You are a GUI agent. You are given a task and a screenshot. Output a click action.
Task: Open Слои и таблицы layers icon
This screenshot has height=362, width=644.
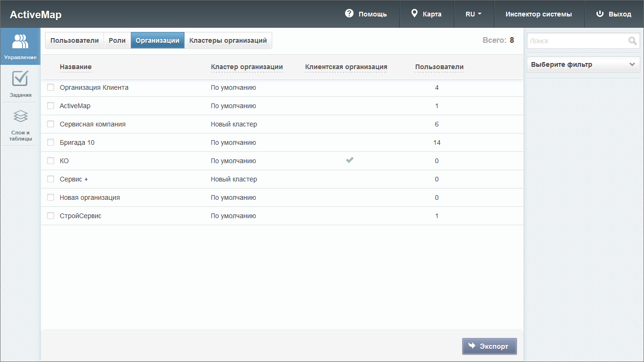(x=20, y=116)
